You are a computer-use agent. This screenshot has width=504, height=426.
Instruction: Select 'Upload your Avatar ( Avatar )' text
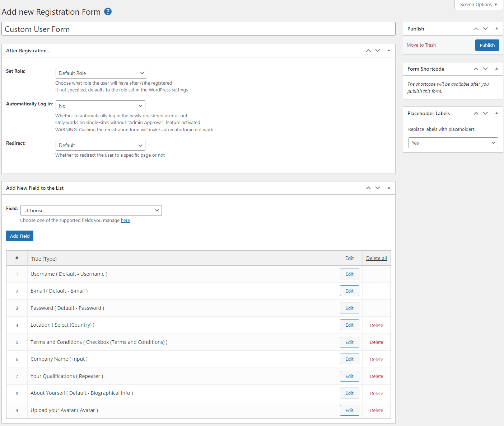coord(64,410)
